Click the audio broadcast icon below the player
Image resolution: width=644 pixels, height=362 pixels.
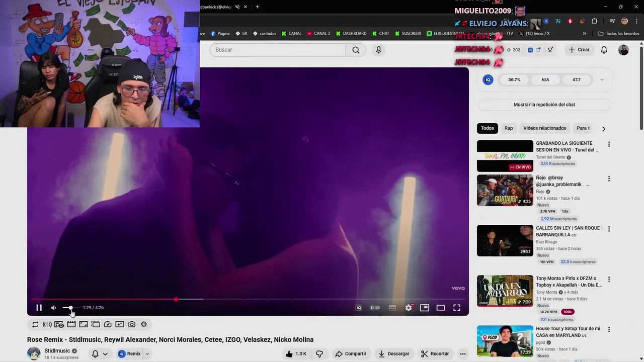tap(47, 324)
